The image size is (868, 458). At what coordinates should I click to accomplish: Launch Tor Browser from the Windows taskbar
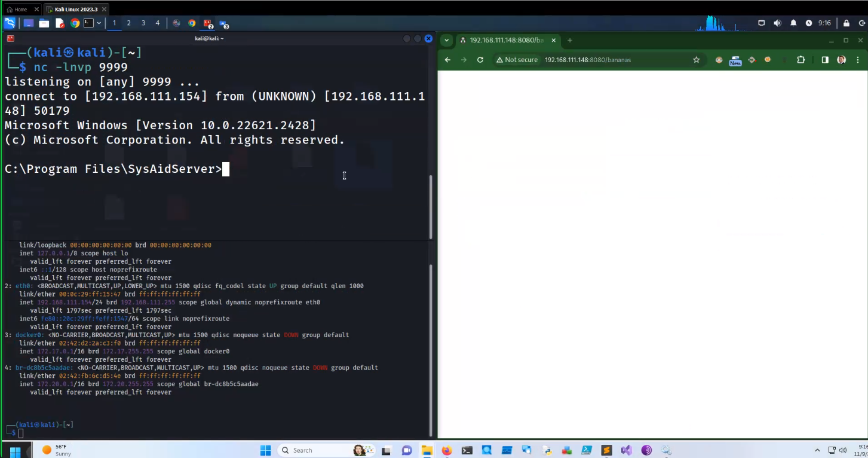[x=646, y=450]
